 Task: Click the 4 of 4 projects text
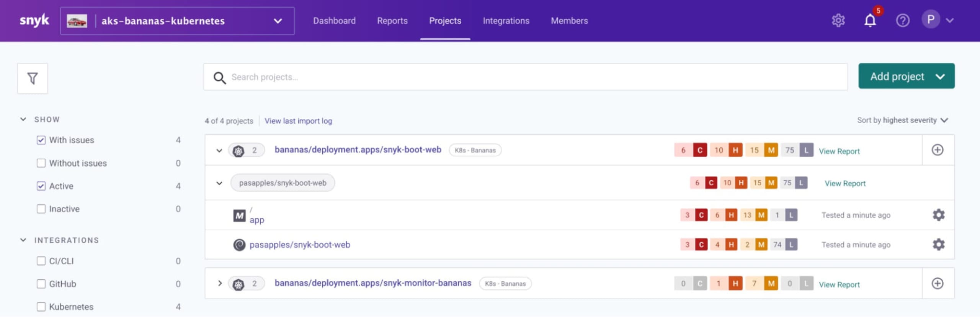point(229,121)
